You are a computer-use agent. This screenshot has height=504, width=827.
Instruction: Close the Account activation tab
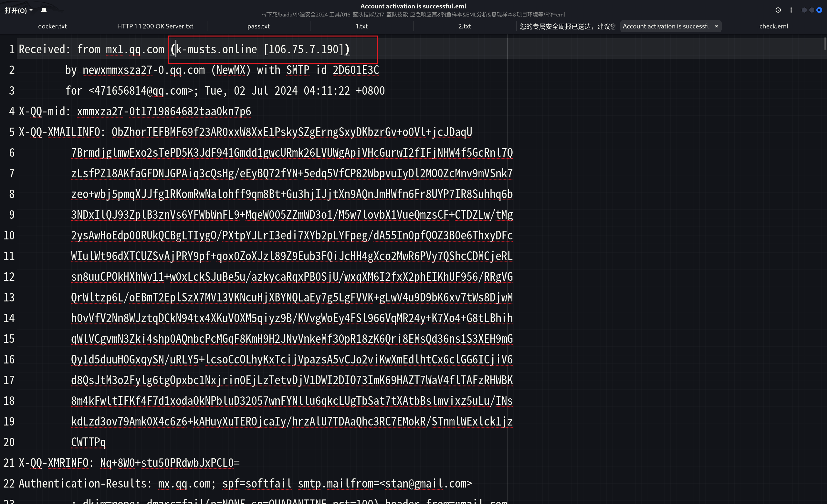coord(716,26)
